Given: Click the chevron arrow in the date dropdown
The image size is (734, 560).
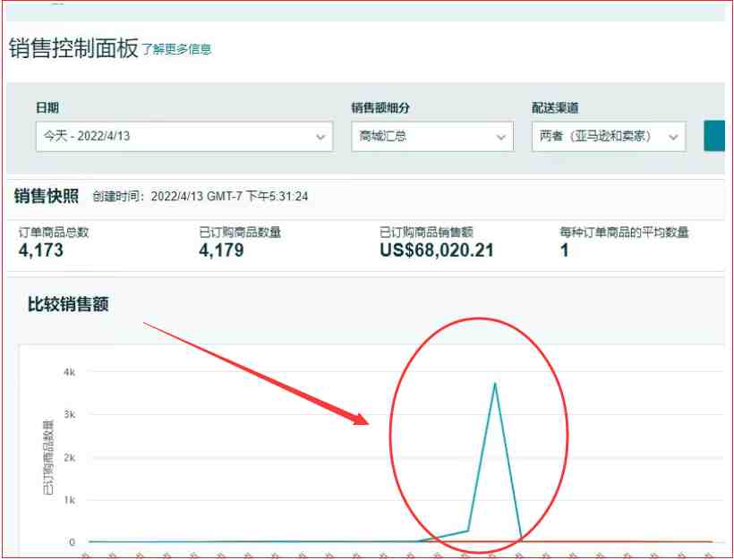Looking at the screenshot, I should pyautogui.click(x=320, y=137).
